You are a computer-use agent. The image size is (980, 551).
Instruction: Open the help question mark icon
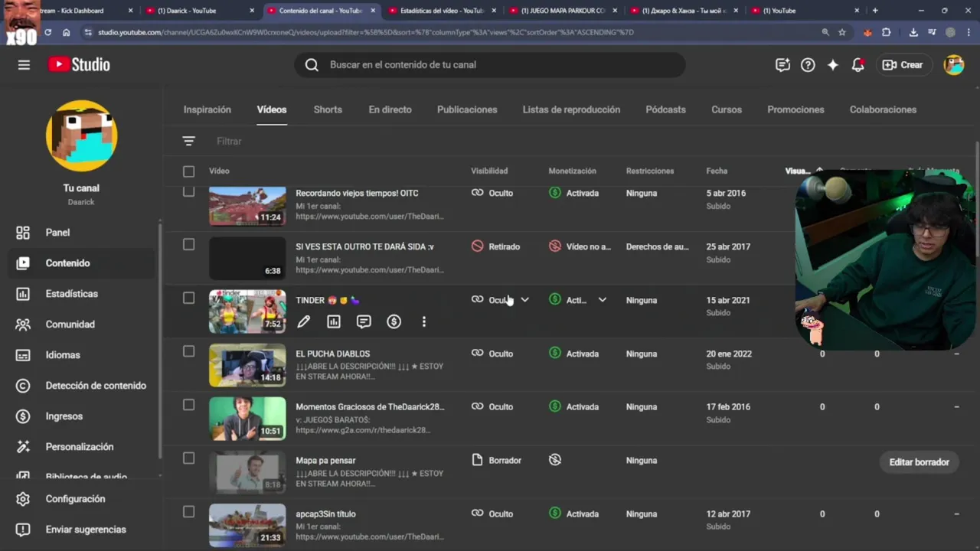tap(808, 65)
